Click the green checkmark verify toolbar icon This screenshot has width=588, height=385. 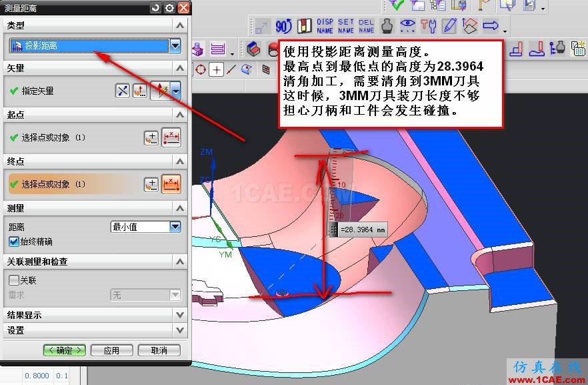pyautogui.click(x=397, y=5)
